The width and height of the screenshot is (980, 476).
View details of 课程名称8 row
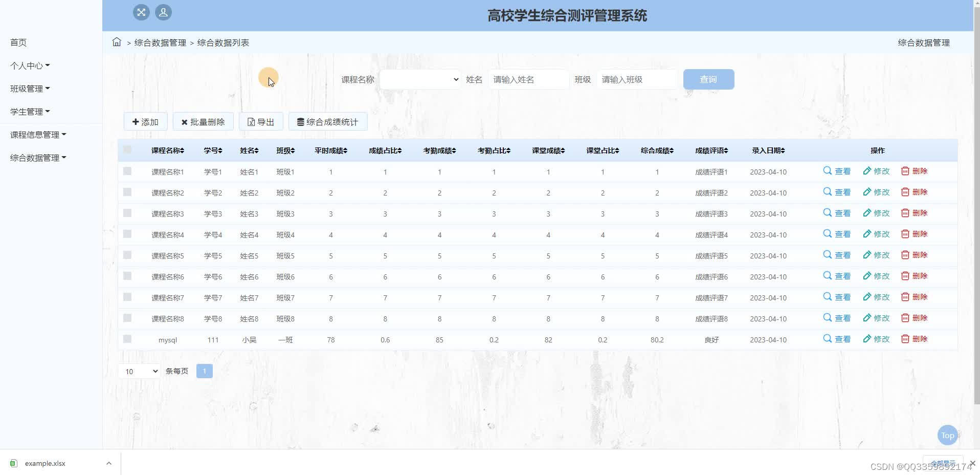pyautogui.click(x=837, y=318)
